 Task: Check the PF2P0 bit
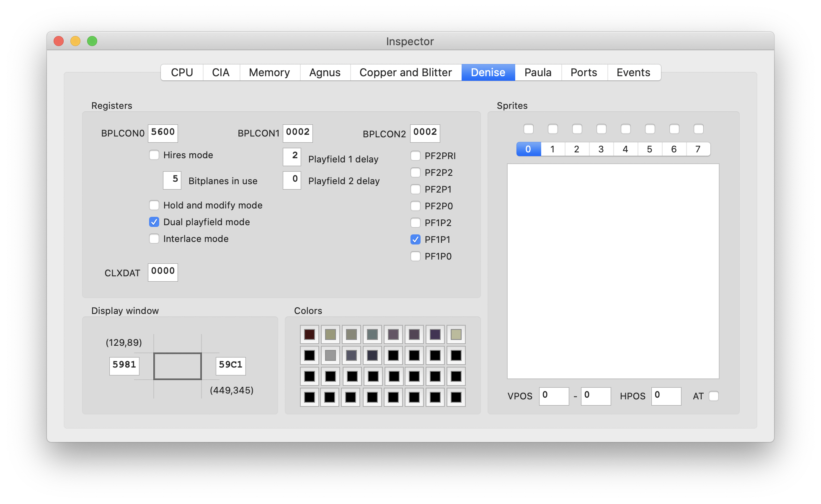pyautogui.click(x=416, y=206)
